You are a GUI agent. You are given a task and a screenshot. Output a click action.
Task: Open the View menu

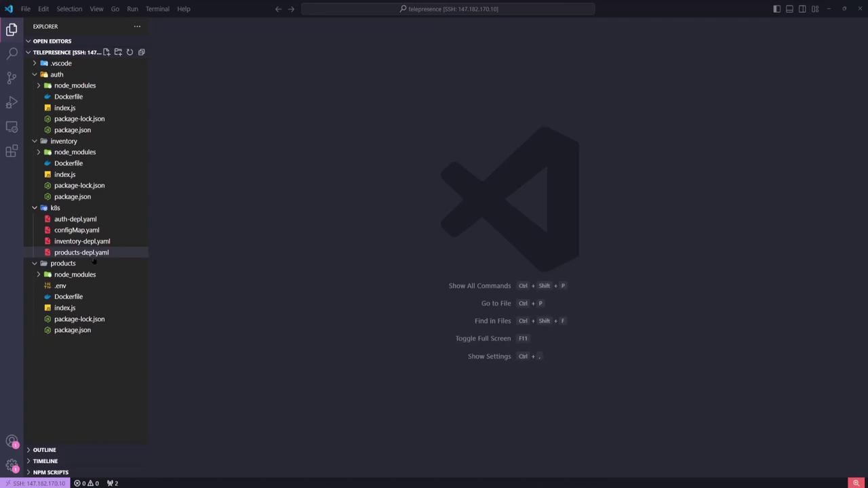[96, 9]
